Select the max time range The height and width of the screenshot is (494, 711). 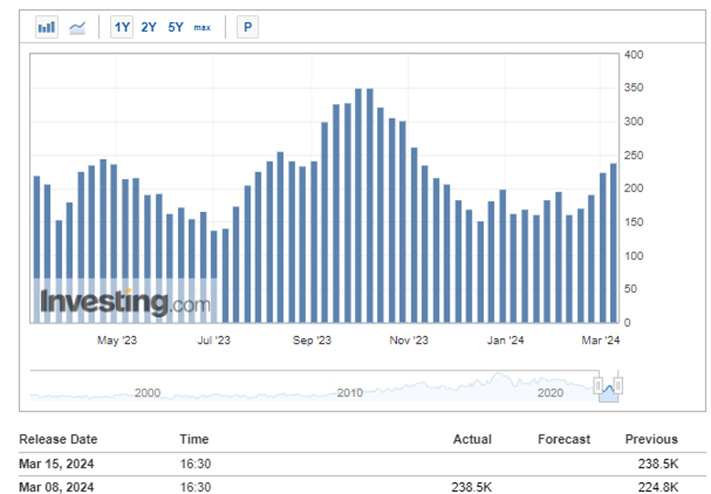click(x=202, y=28)
